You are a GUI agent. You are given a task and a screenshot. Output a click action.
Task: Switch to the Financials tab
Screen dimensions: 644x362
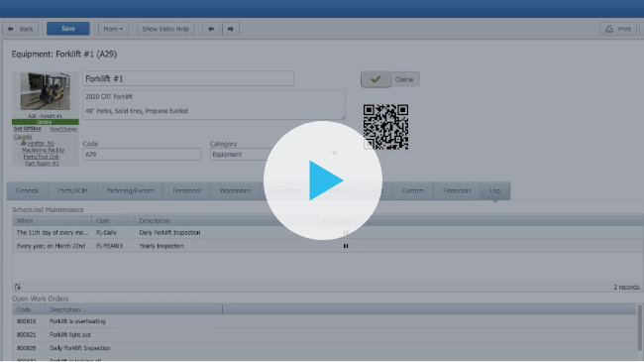[x=457, y=190]
